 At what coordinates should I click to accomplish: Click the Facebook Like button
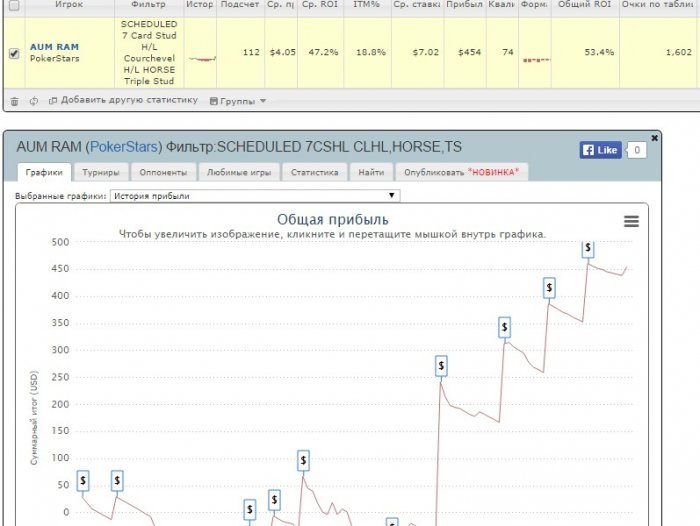(600, 150)
